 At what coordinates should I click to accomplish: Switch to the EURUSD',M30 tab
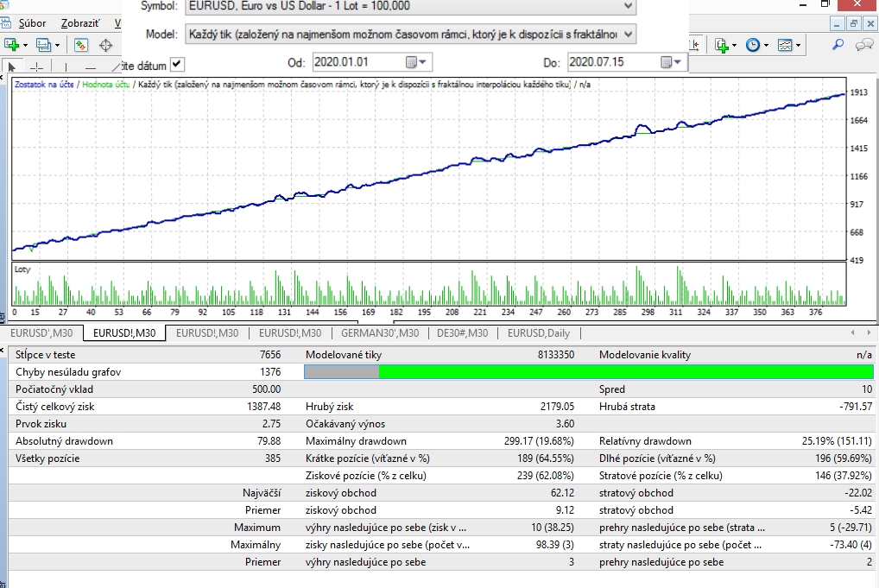pos(41,333)
